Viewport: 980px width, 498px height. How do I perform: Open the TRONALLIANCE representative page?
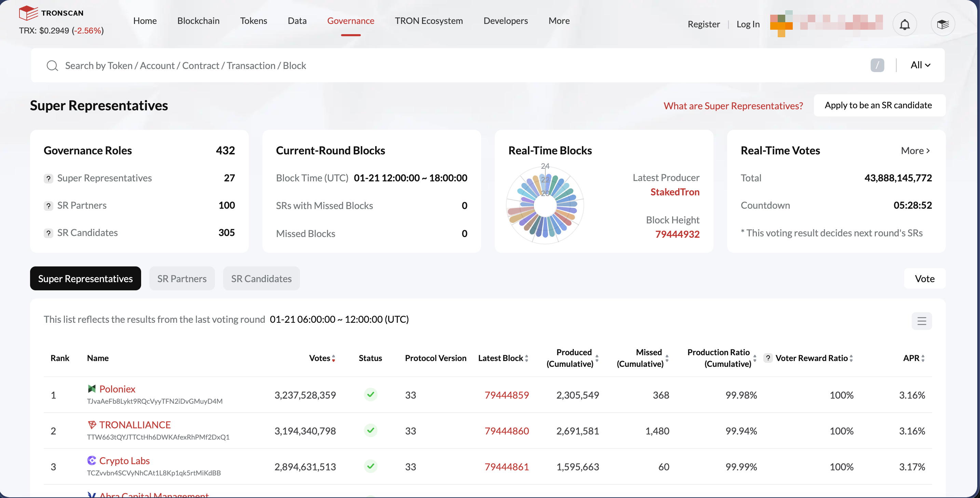click(135, 424)
